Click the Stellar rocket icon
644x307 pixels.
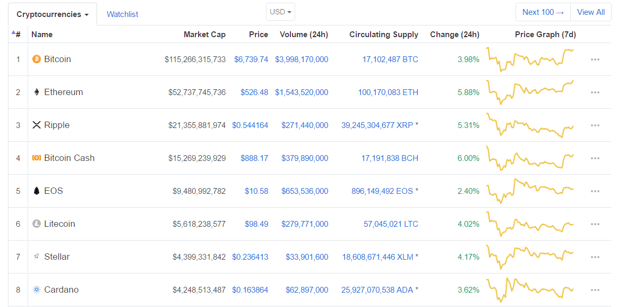(x=37, y=257)
